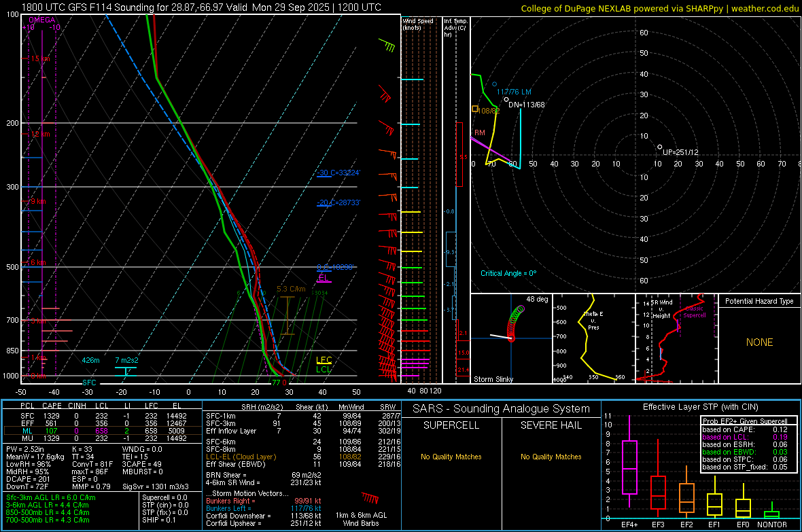
Task: Click the EF0 axis label
Action: tap(743, 525)
